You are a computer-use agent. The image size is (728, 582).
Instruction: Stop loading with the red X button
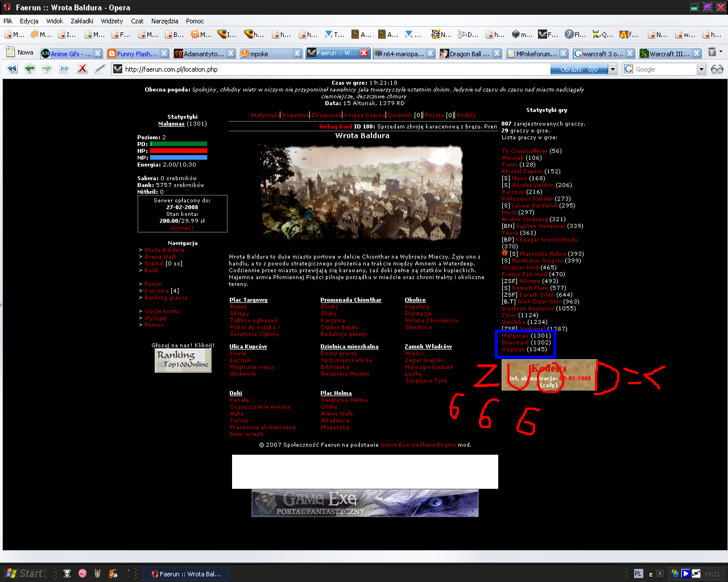(82, 69)
